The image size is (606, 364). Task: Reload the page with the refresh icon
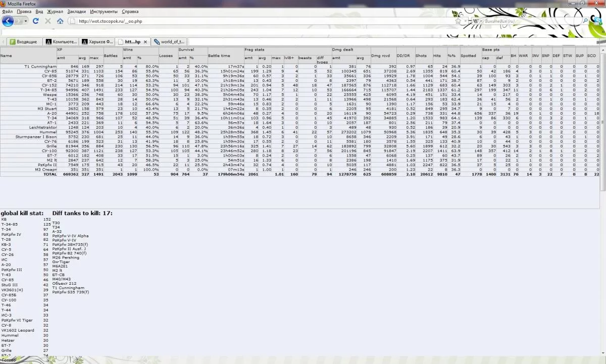point(35,21)
